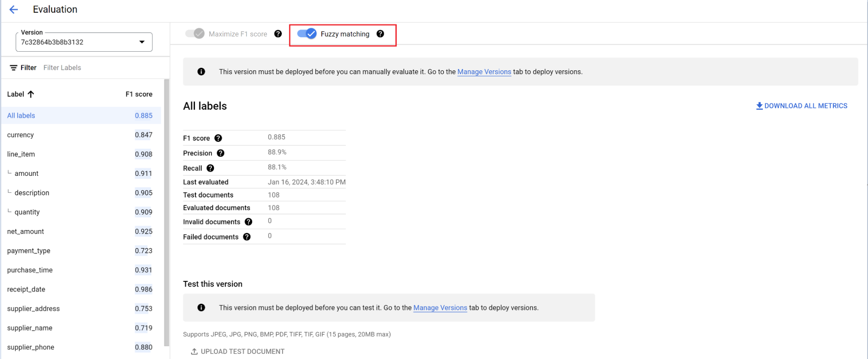Click help icon beside Fuzzy matching

tap(380, 34)
